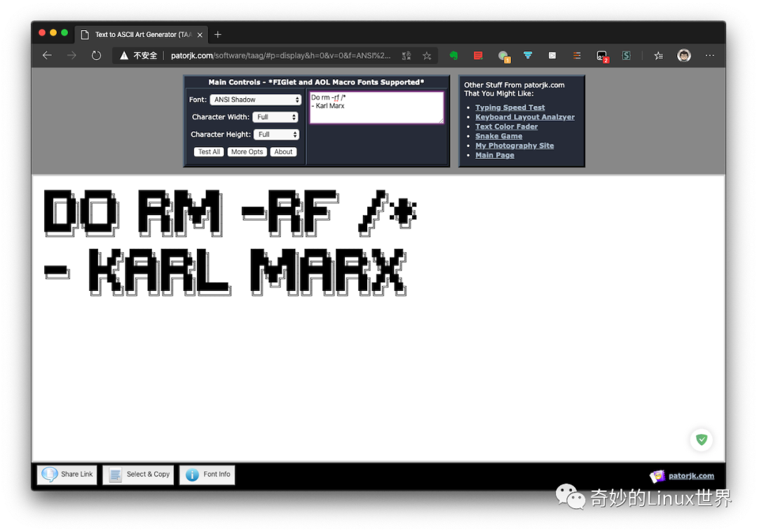Click the green shield badge on the page
This screenshot has width=757, height=532.
[x=702, y=439]
